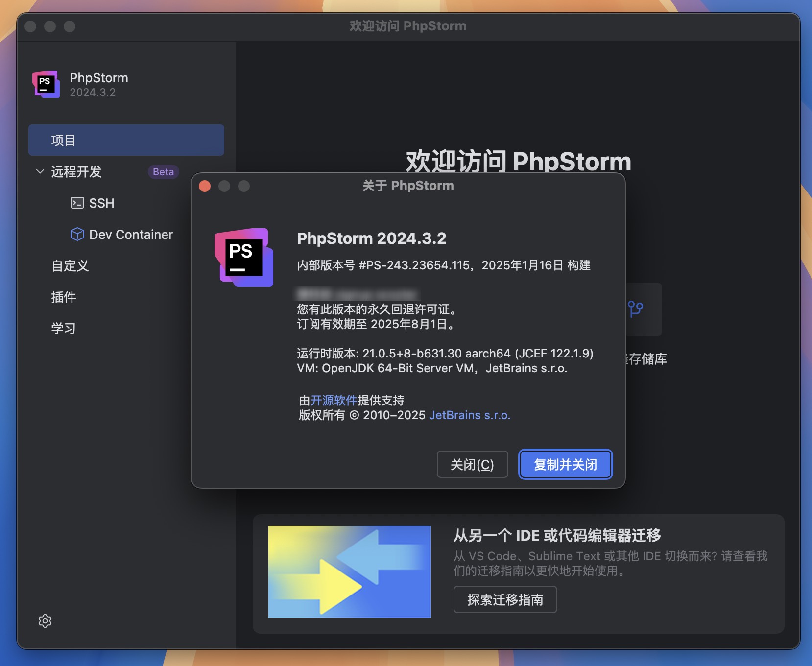Viewport: 812px width, 666px height.
Task: Click the SSH terminal icon
Action: [77, 203]
